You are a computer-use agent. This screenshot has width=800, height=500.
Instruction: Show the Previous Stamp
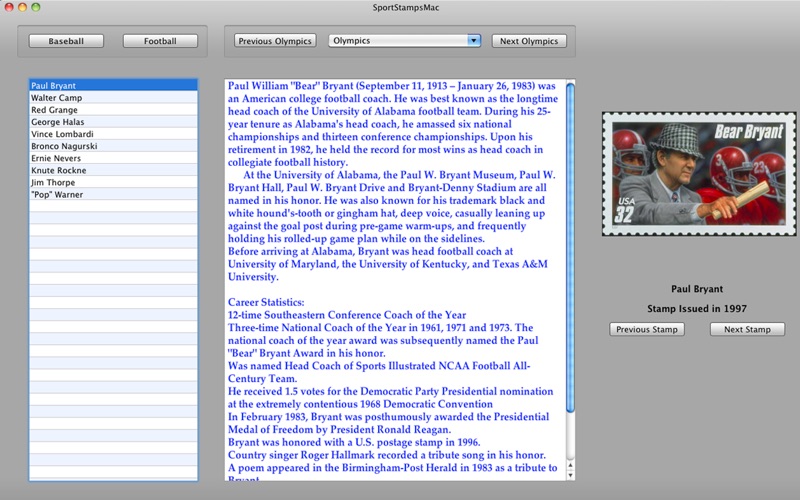[647, 329]
